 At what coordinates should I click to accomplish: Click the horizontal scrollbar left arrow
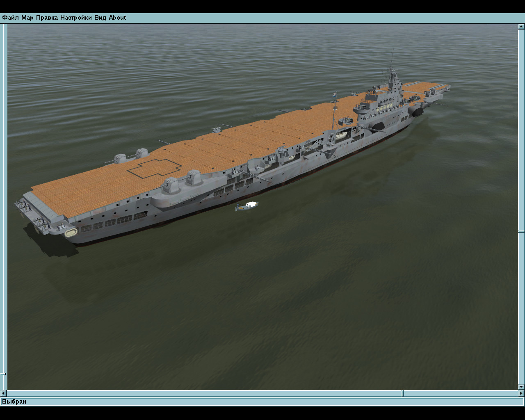click(x=4, y=393)
